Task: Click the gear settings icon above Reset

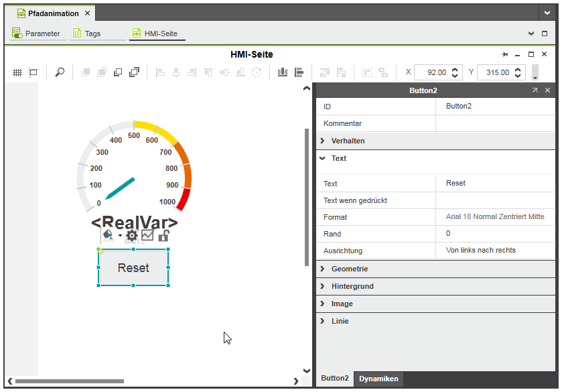Action: tap(132, 235)
